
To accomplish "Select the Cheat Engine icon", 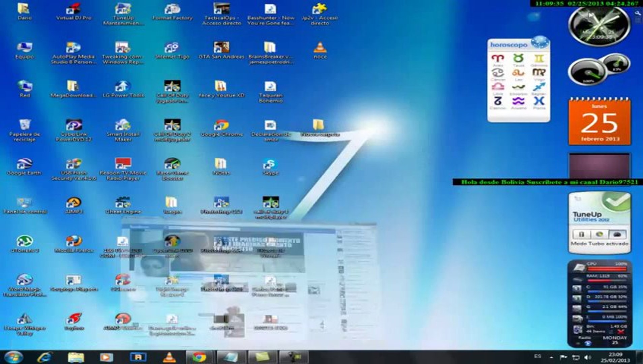I will click(123, 205).
